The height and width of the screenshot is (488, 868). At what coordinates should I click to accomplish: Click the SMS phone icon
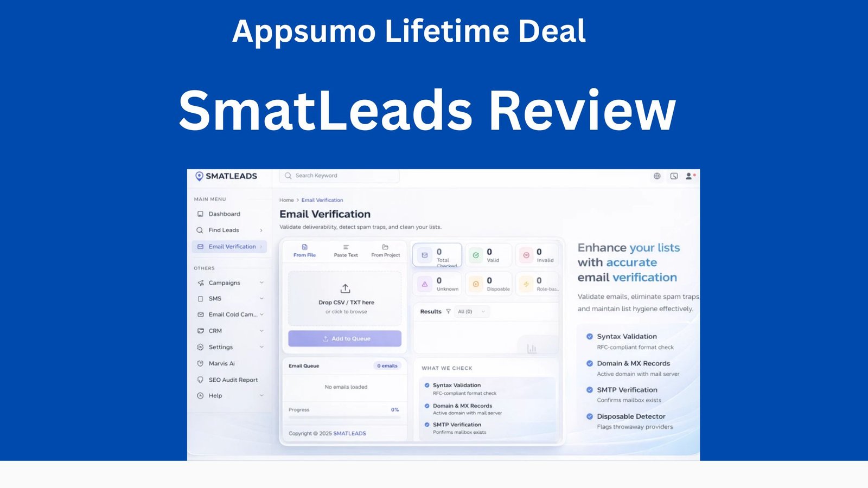[200, 299]
